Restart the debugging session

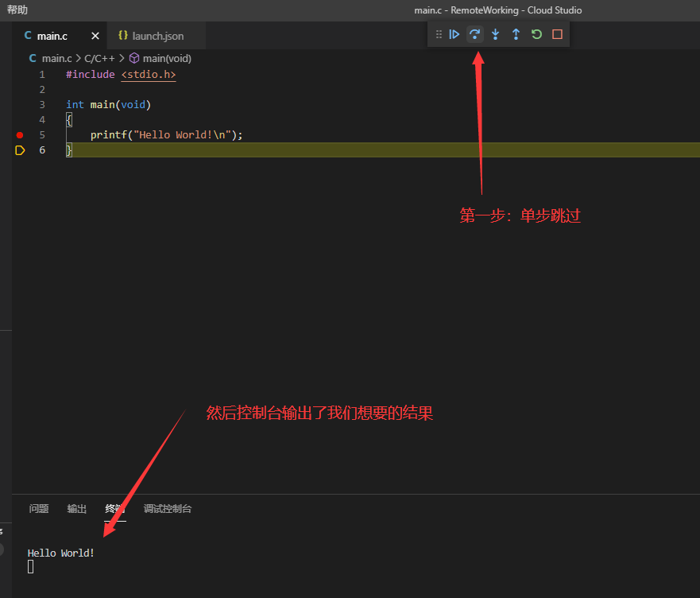pyautogui.click(x=536, y=34)
